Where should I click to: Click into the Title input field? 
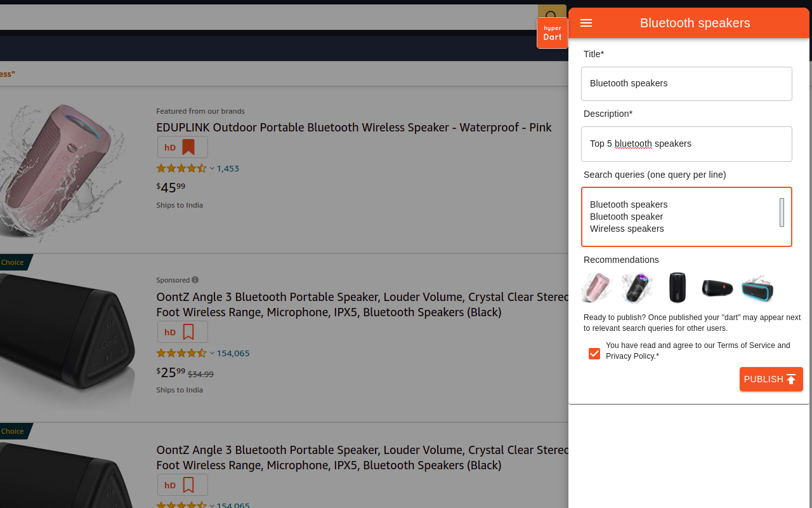coord(686,84)
